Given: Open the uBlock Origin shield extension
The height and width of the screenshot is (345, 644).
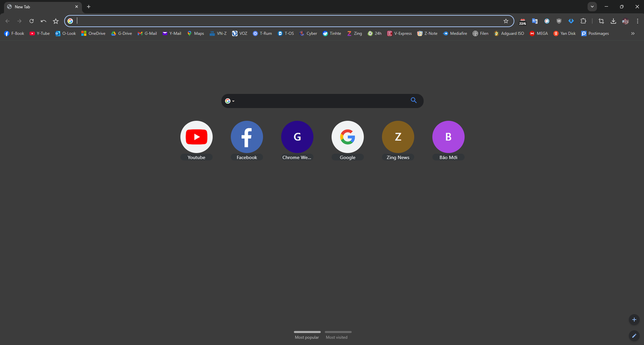Looking at the screenshot, I should 559,21.
